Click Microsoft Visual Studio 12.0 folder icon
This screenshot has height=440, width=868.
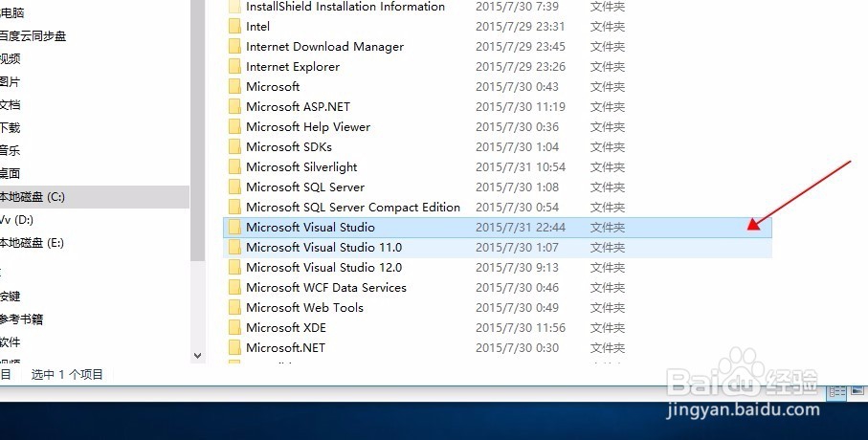(234, 267)
